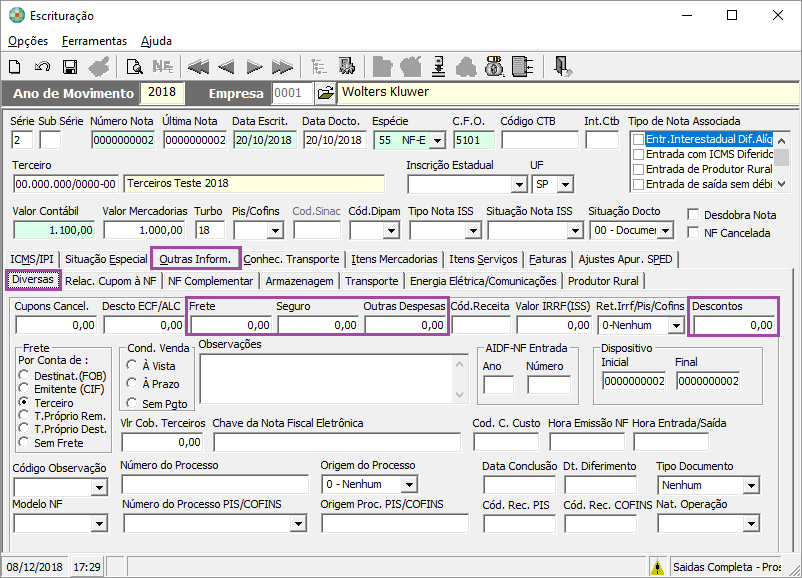Go to first record with double-left arrow
The width and height of the screenshot is (802, 578).
pos(198,67)
